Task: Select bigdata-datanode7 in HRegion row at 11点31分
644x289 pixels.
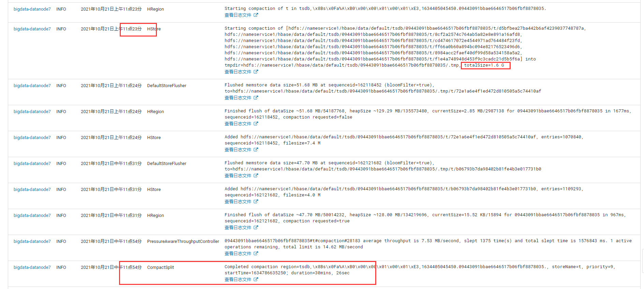Action: [x=32, y=216]
